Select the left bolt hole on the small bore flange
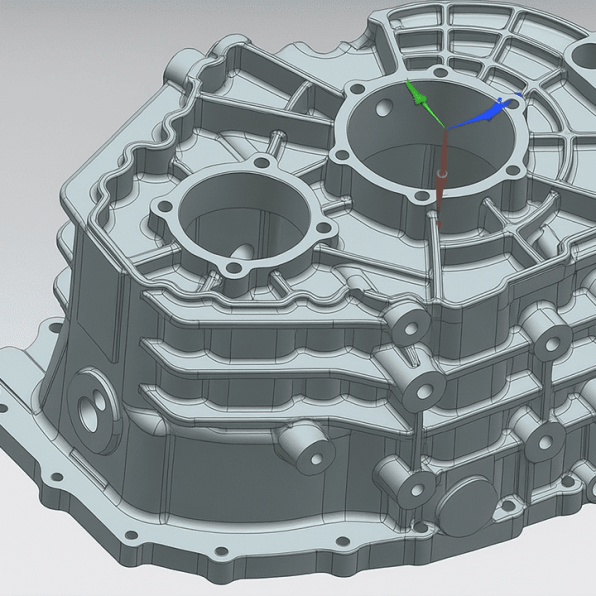The width and height of the screenshot is (596, 596). click(x=165, y=207)
